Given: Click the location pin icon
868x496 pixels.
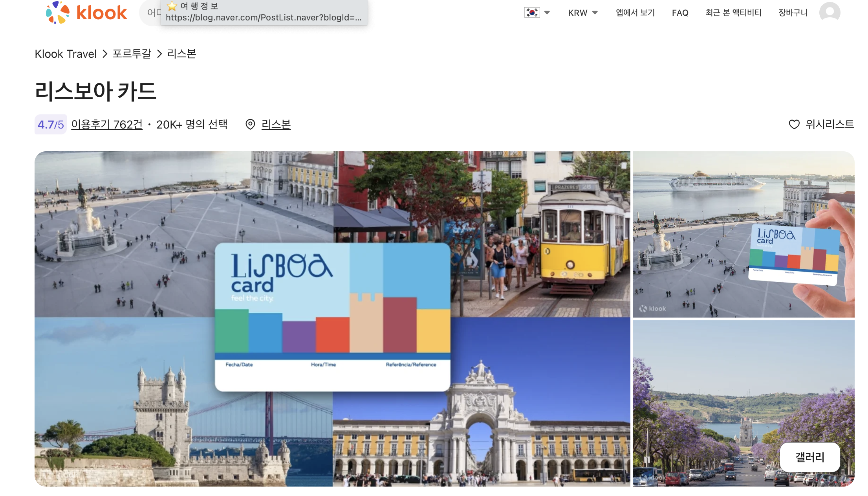Looking at the screenshot, I should pyautogui.click(x=250, y=125).
